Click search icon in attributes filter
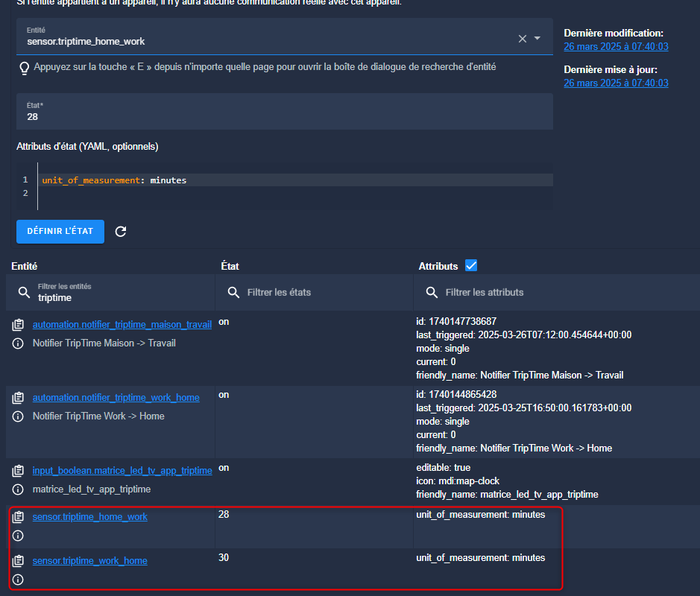This screenshot has height=596, width=700. [432, 293]
